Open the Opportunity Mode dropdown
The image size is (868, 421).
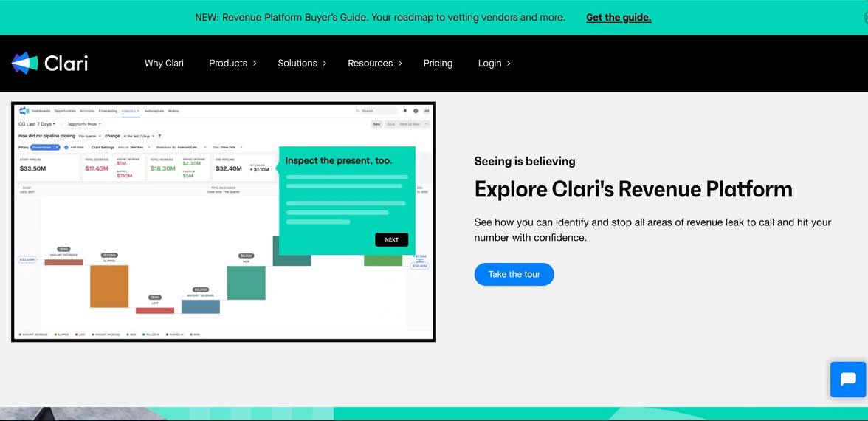(x=84, y=124)
